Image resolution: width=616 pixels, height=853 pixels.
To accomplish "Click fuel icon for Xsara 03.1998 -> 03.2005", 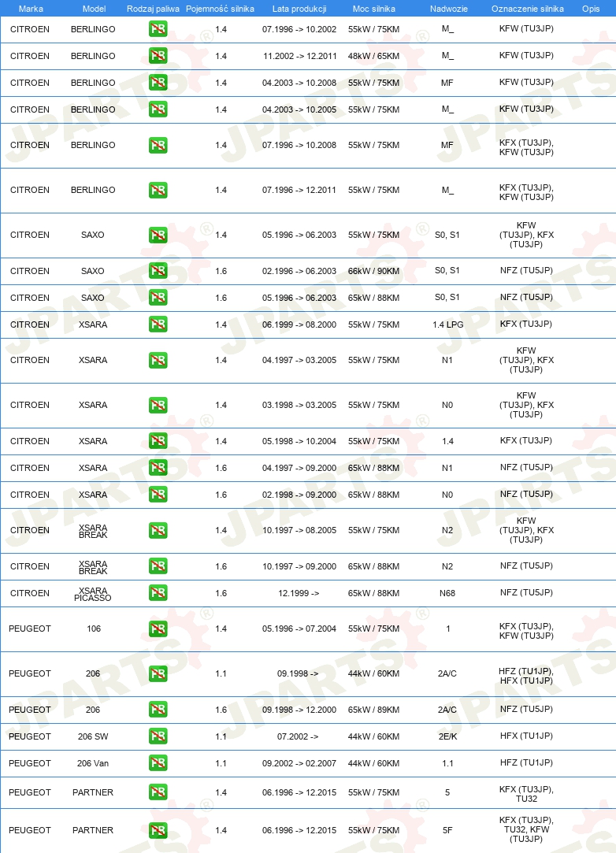I will click(x=158, y=405).
